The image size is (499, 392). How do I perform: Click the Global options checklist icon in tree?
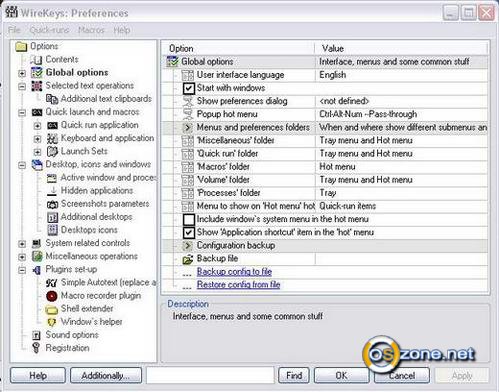37,72
